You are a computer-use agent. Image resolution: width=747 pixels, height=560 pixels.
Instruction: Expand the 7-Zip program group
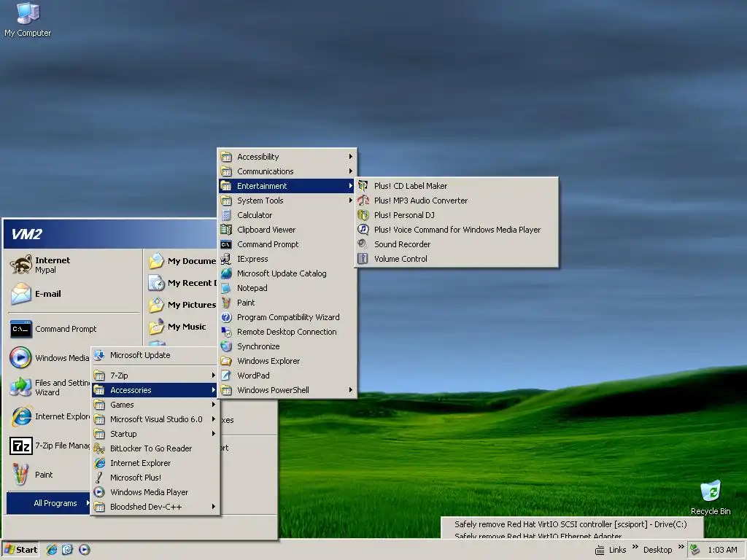pyautogui.click(x=155, y=376)
